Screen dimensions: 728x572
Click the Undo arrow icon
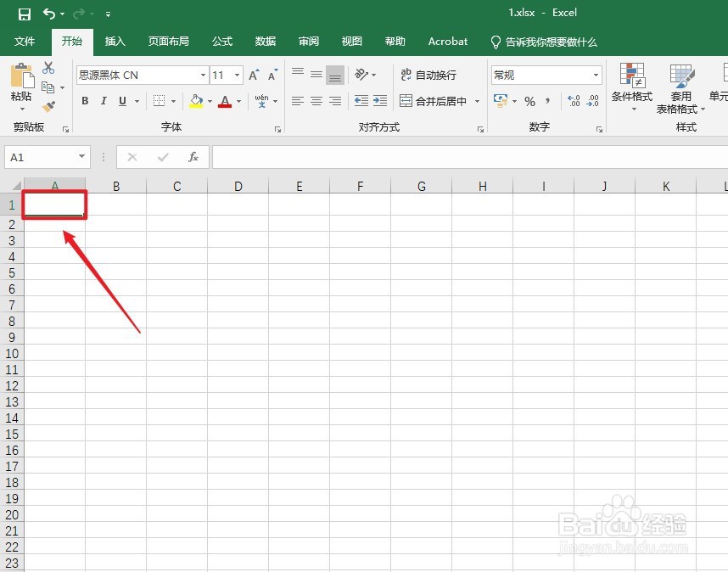(x=48, y=14)
